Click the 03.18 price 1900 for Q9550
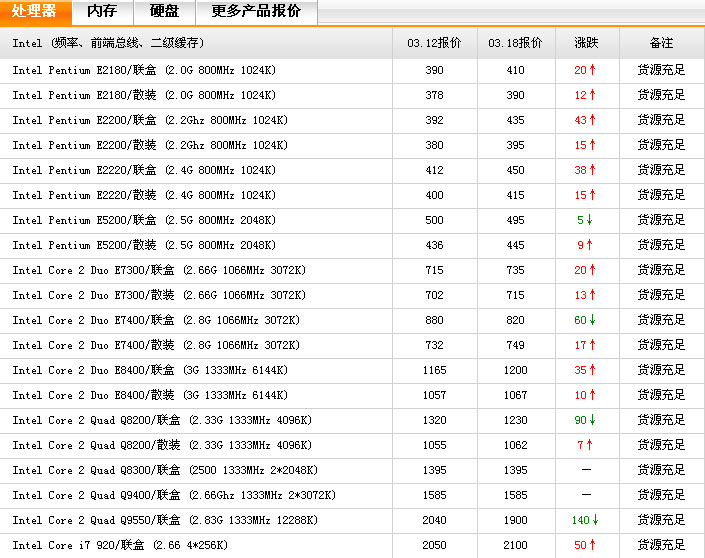This screenshot has width=705, height=558. pos(515,521)
